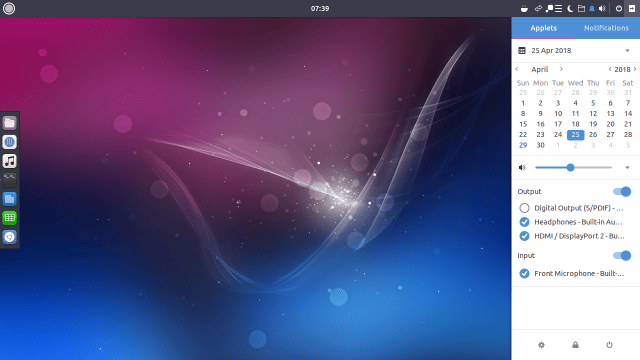The image size is (640, 360).
Task: Uncheck HDMI / DisplayPort 2 output
Action: click(x=524, y=236)
